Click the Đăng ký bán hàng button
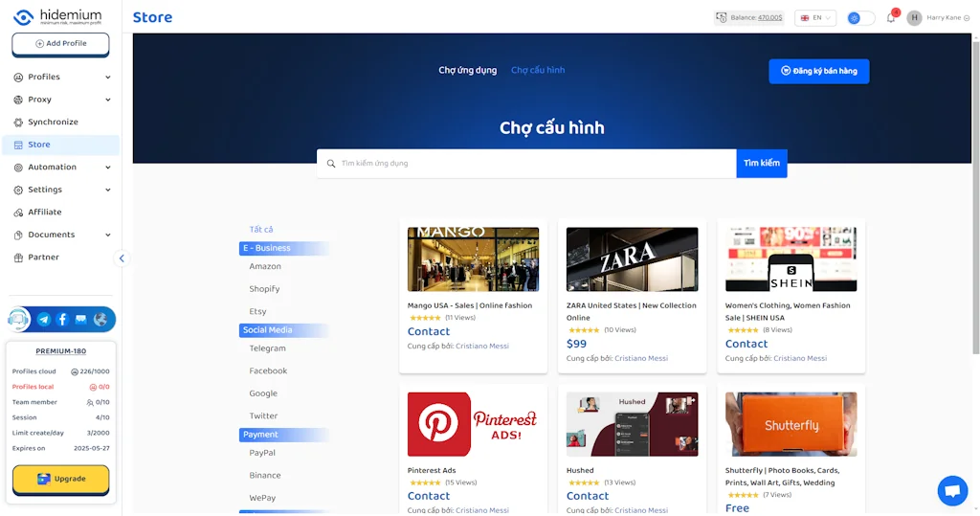The height and width of the screenshot is (516, 980). tap(819, 71)
